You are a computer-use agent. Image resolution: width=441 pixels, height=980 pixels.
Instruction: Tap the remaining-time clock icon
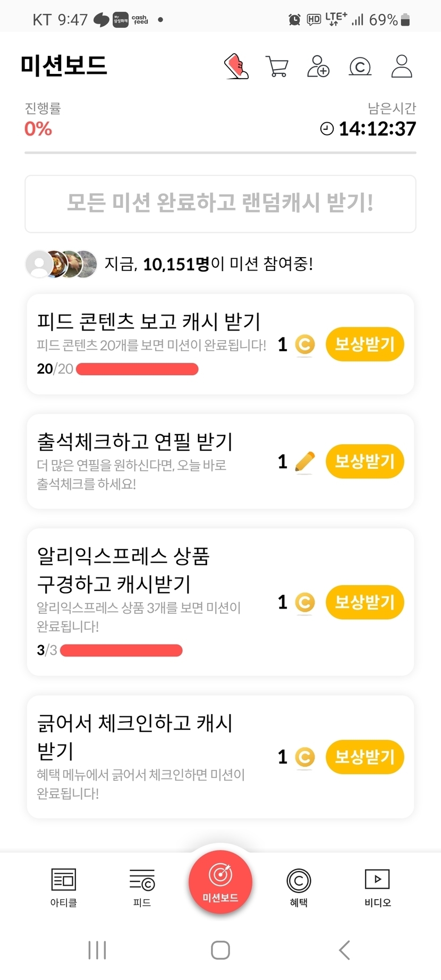tap(327, 129)
